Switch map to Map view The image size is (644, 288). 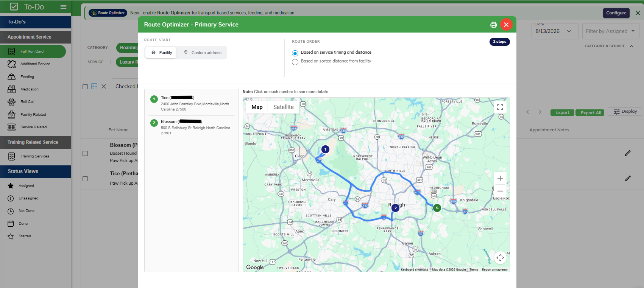(257, 107)
